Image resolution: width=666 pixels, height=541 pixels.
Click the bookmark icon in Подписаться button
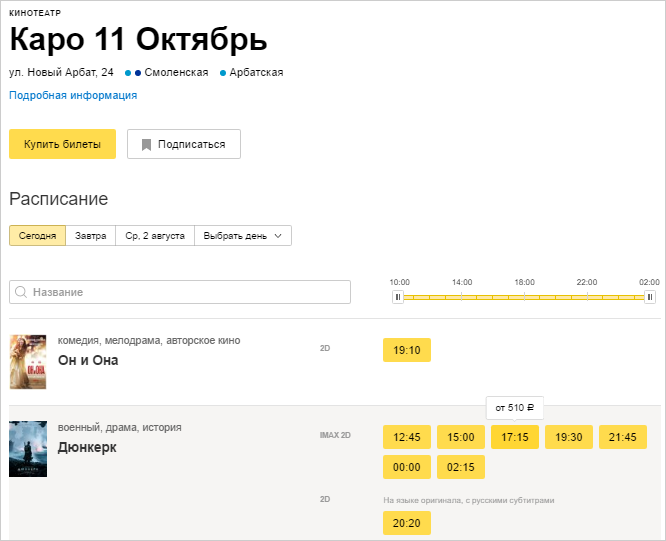[146, 144]
